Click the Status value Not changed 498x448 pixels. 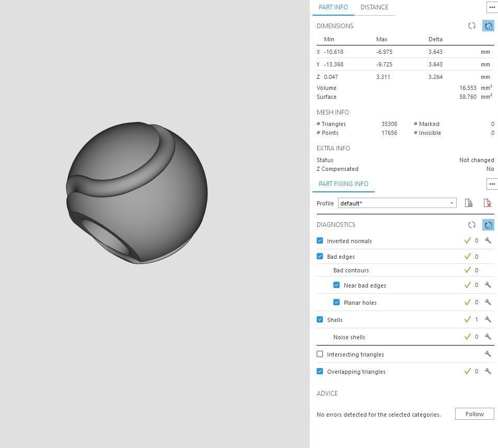[477, 160]
